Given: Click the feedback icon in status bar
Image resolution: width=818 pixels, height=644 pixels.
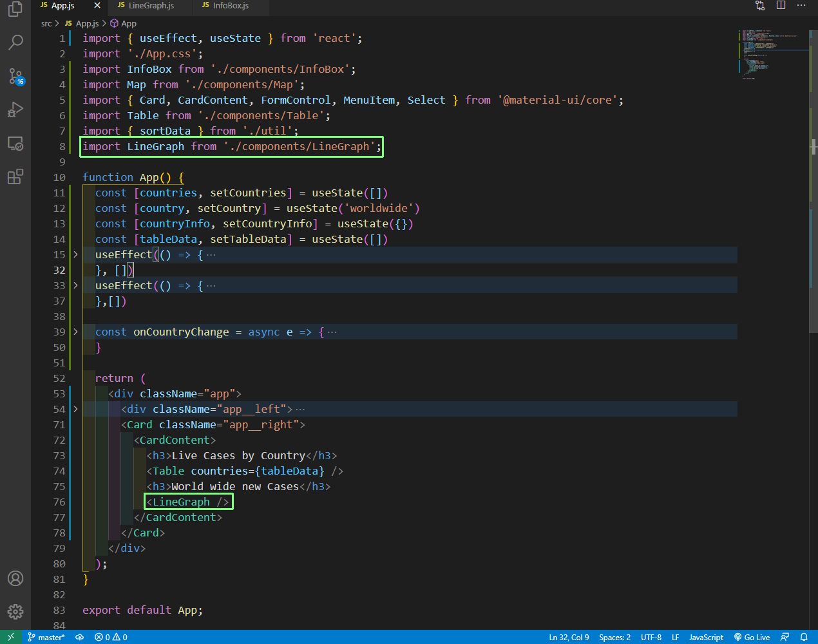Looking at the screenshot, I should (x=785, y=637).
